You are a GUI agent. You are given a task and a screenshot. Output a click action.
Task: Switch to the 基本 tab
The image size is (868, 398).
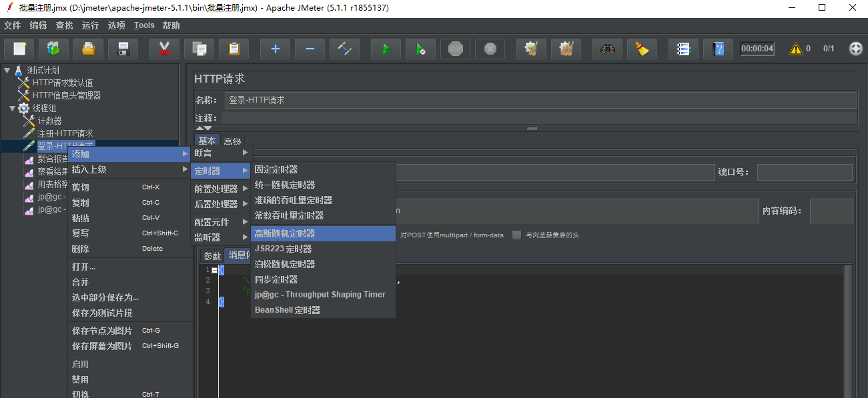tap(207, 141)
